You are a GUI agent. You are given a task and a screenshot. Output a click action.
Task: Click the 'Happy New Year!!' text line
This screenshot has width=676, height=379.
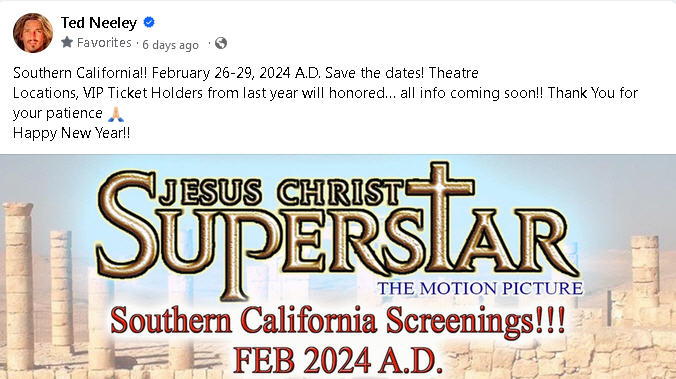click(x=71, y=133)
